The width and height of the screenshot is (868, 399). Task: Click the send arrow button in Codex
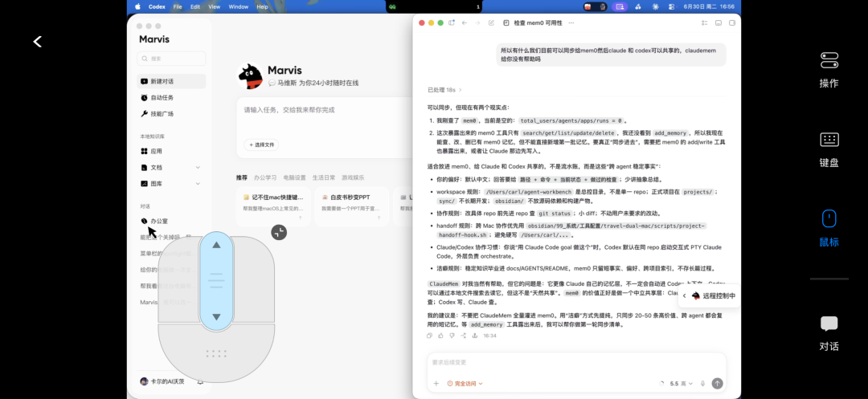tap(718, 384)
